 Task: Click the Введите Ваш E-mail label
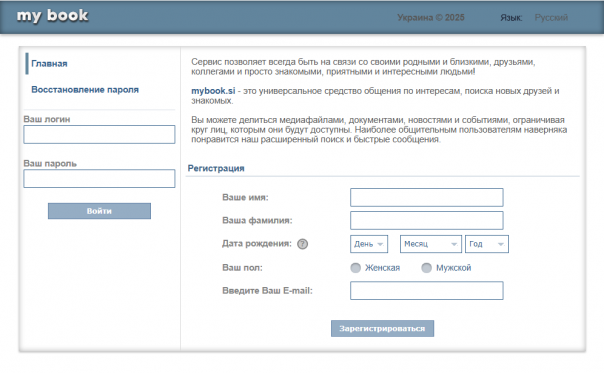pos(267,291)
